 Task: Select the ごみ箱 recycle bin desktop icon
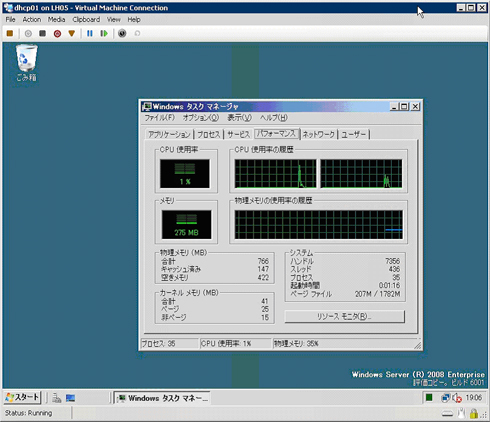point(27,63)
